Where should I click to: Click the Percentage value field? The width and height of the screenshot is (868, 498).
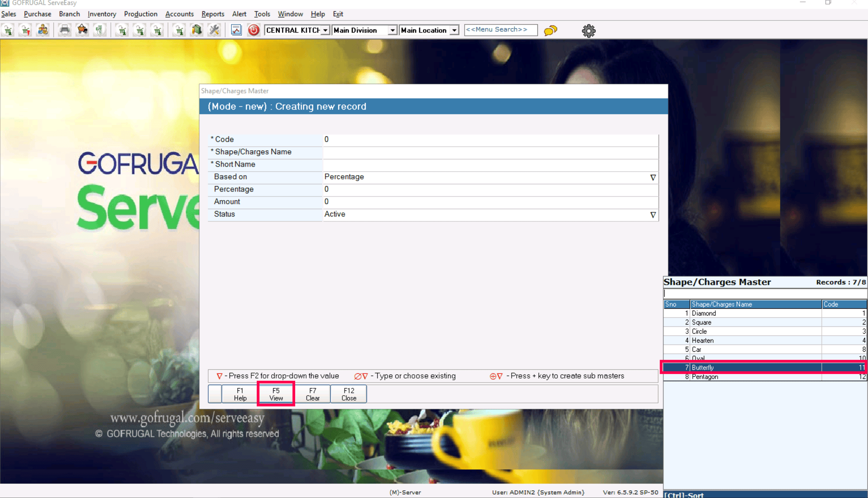(x=490, y=190)
